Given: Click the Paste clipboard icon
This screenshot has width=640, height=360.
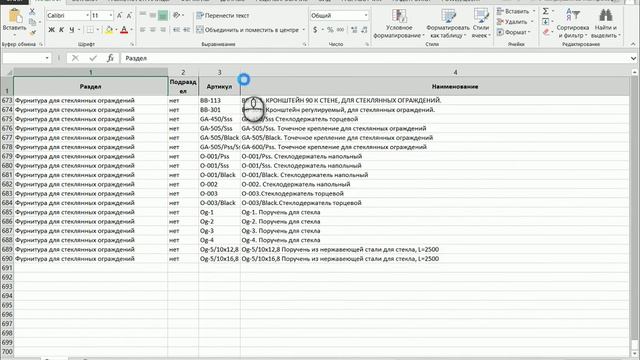Looking at the screenshot, I should tap(15, 16).
